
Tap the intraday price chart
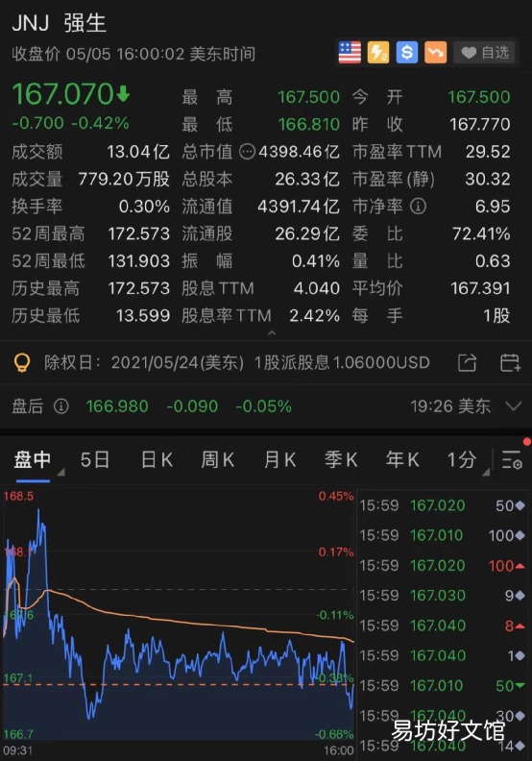(179, 615)
